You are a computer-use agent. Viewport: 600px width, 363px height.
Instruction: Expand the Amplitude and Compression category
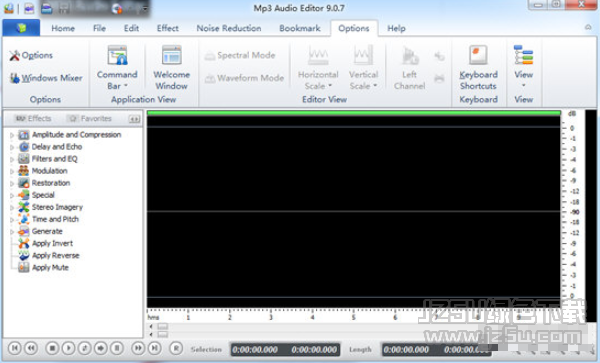(11, 135)
